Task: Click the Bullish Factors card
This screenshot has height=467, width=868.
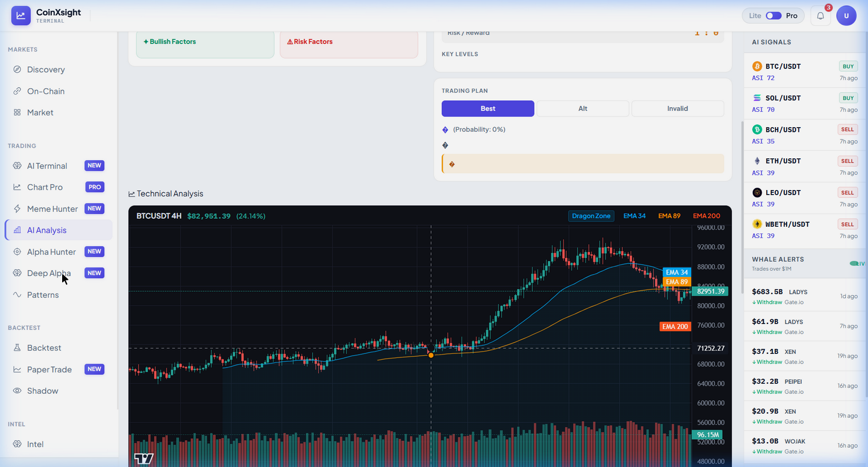Action: pos(205,44)
